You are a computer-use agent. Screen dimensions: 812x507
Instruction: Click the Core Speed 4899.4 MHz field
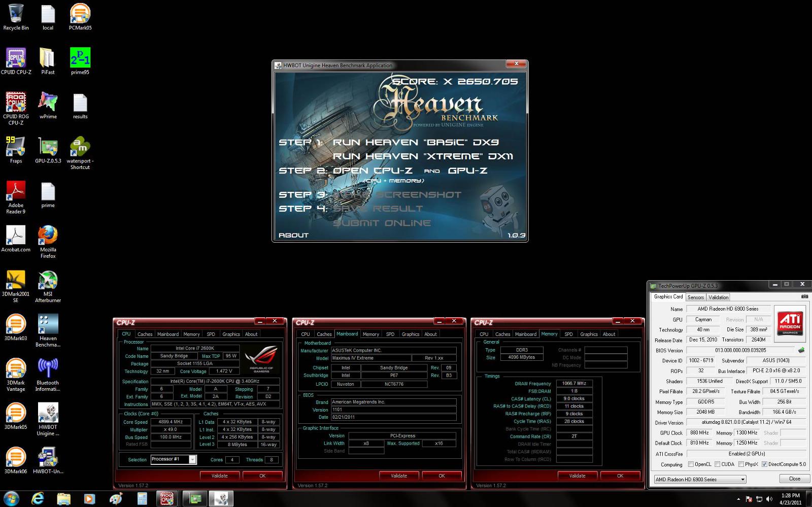tap(171, 422)
